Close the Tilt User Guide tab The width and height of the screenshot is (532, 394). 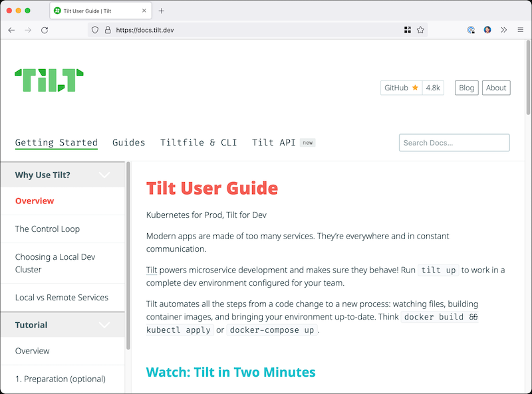[144, 11]
